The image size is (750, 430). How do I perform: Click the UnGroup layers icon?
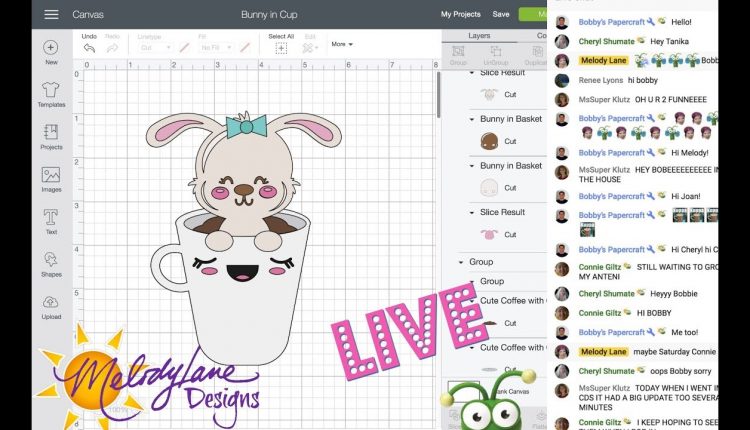pyautogui.click(x=496, y=51)
